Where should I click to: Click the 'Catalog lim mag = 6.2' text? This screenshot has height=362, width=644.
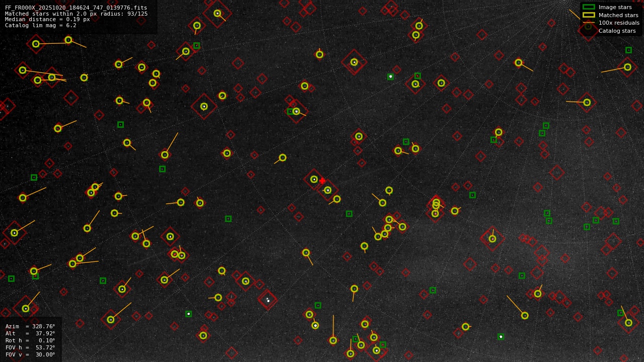(x=41, y=25)
